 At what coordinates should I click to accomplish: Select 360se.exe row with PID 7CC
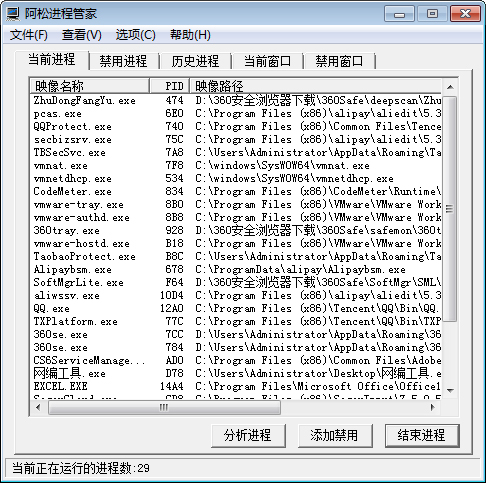pyautogui.click(x=236, y=334)
